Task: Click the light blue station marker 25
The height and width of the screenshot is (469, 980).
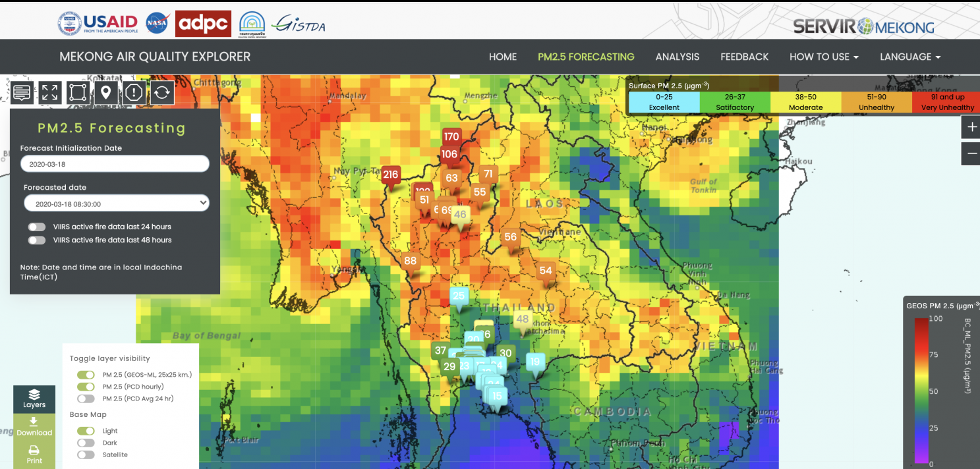Action: [x=459, y=298]
